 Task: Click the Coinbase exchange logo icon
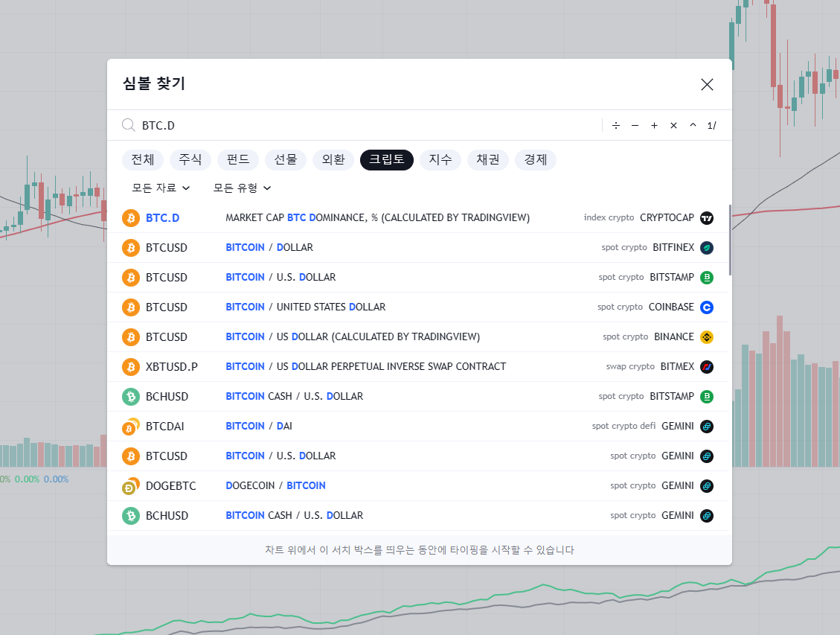(x=707, y=307)
